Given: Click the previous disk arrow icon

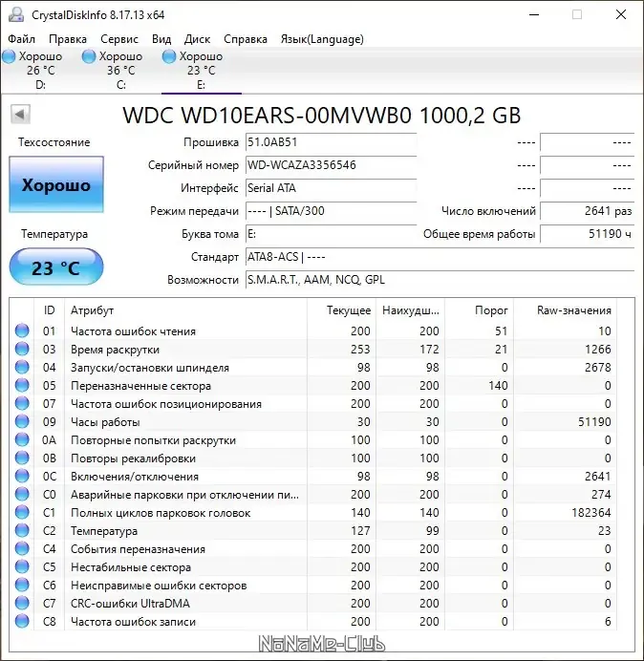Looking at the screenshot, I should coord(20,115).
